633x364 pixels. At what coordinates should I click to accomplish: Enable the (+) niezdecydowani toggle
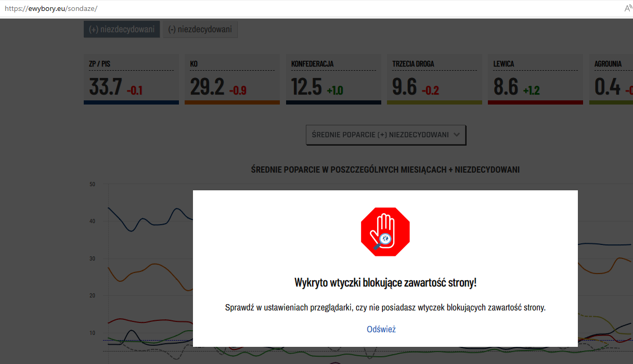point(122,29)
